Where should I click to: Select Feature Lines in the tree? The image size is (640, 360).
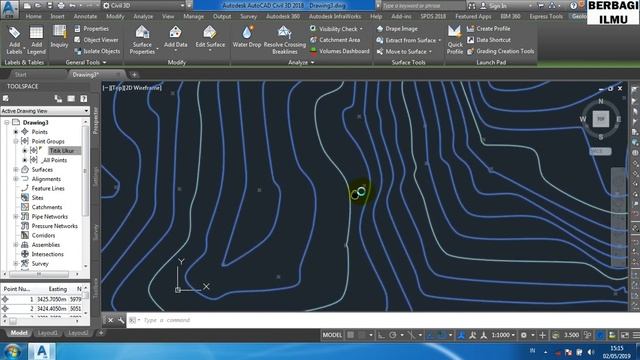click(48, 188)
